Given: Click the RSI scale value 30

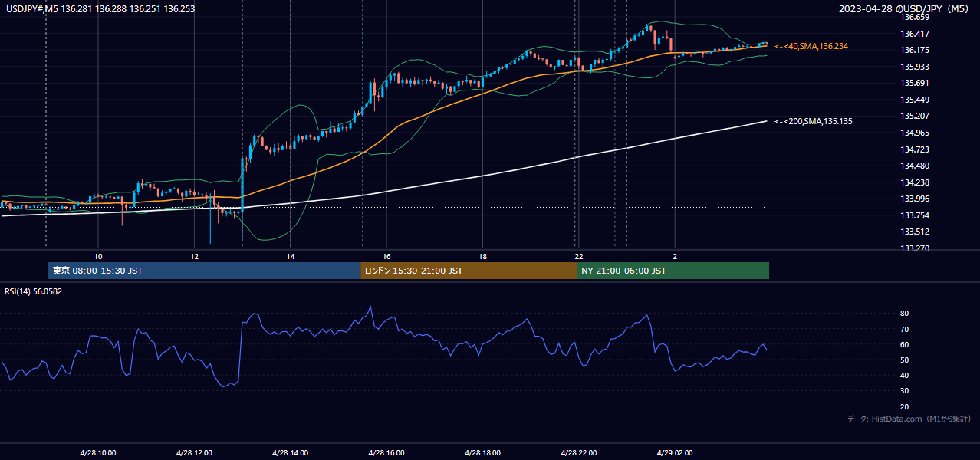Looking at the screenshot, I should 905,391.
